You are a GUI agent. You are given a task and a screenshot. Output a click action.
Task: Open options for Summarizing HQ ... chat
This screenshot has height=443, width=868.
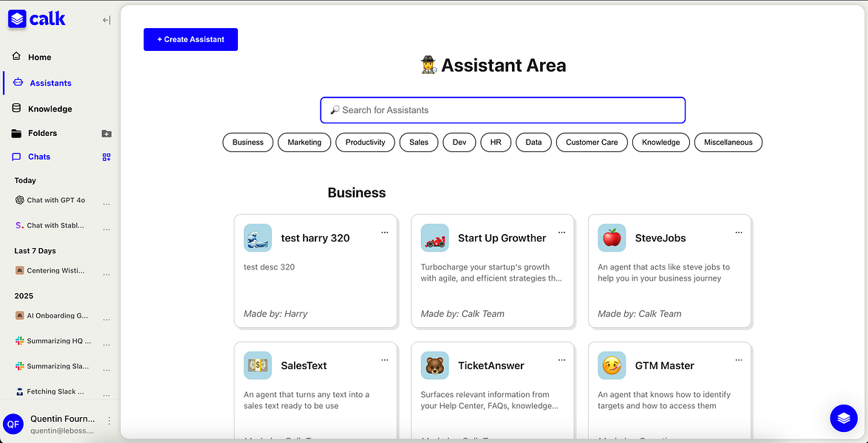click(x=107, y=345)
